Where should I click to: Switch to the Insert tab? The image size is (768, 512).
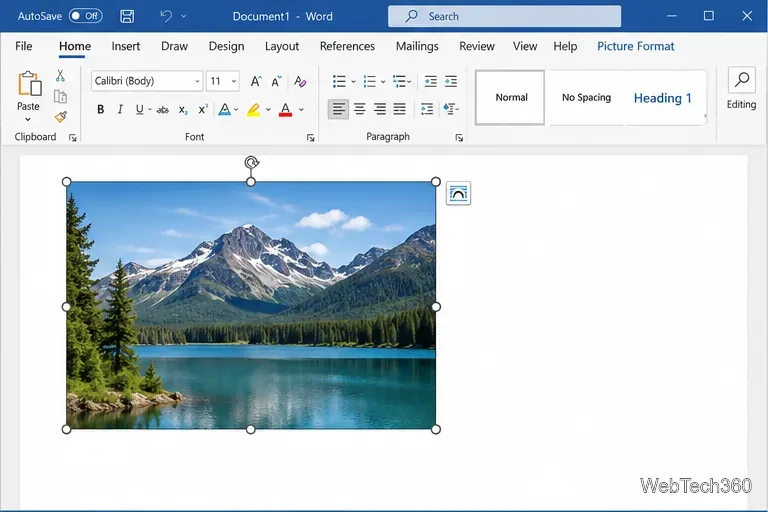(x=125, y=46)
